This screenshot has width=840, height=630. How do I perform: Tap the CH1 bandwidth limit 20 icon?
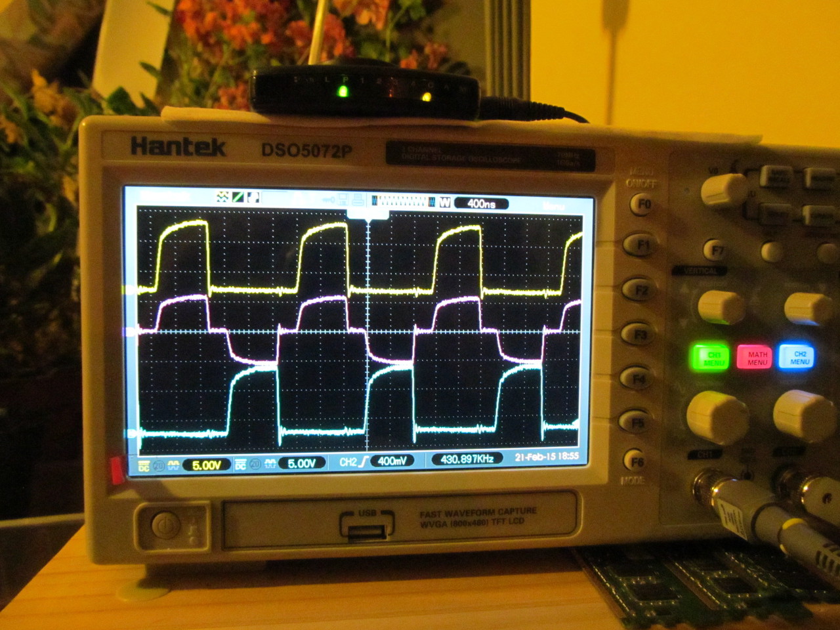158,465
